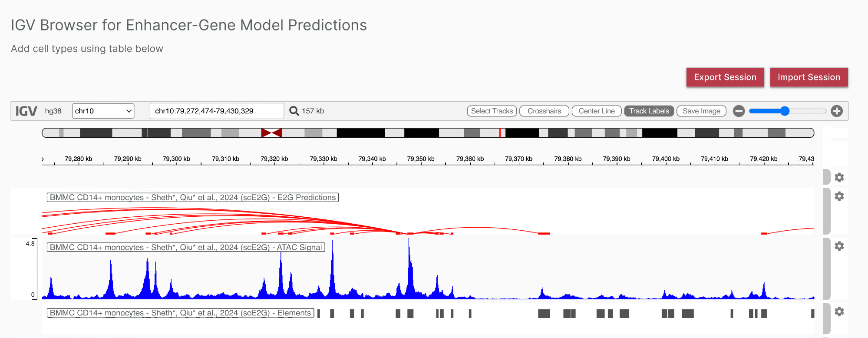Click the red centromere on chromosome ideogram
Viewport: 868px width, 338px height.
tap(271, 133)
